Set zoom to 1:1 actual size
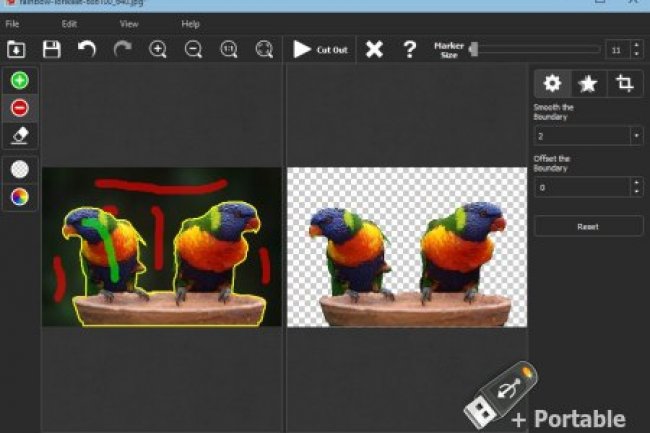 229,49
